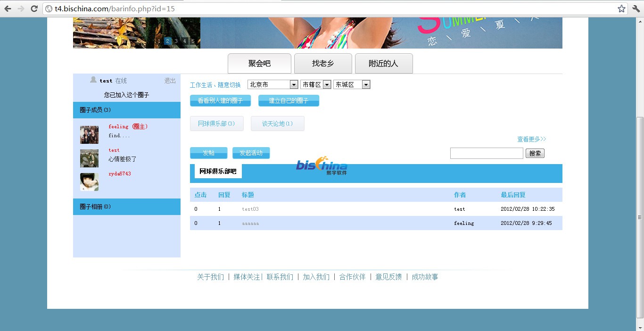Screen dimensions: 644x331
Task: Click the globe site icon in address bar
Action: 49,8
